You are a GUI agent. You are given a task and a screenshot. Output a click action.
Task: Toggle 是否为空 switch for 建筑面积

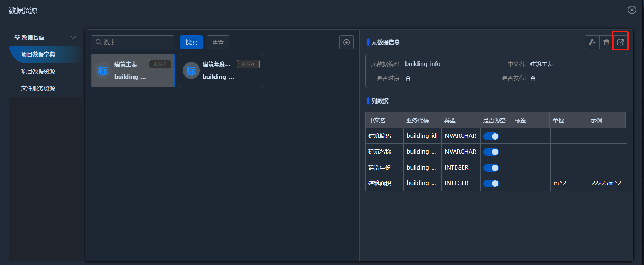click(491, 183)
